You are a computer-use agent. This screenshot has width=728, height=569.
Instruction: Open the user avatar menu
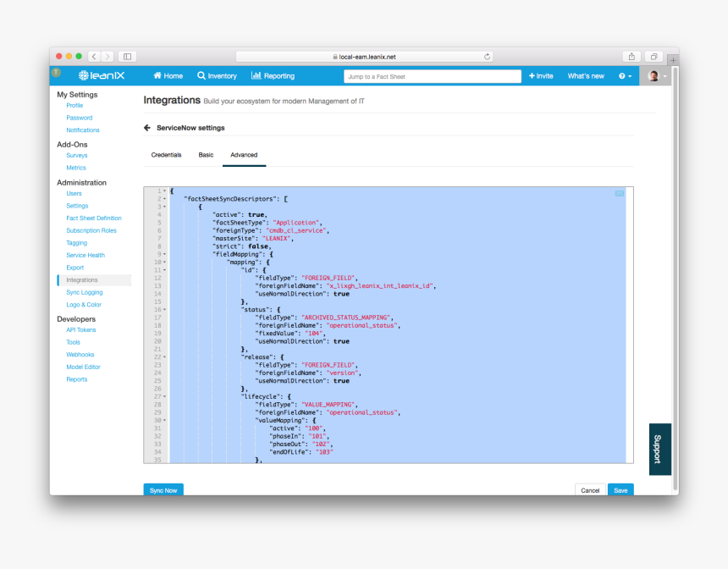(x=658, y=76)
